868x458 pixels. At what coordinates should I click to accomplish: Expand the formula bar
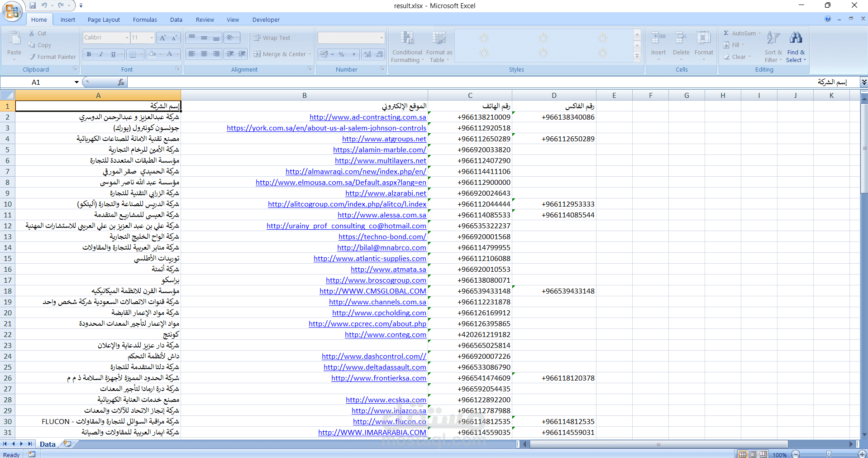pyautogui.click(x=863, y=82)
